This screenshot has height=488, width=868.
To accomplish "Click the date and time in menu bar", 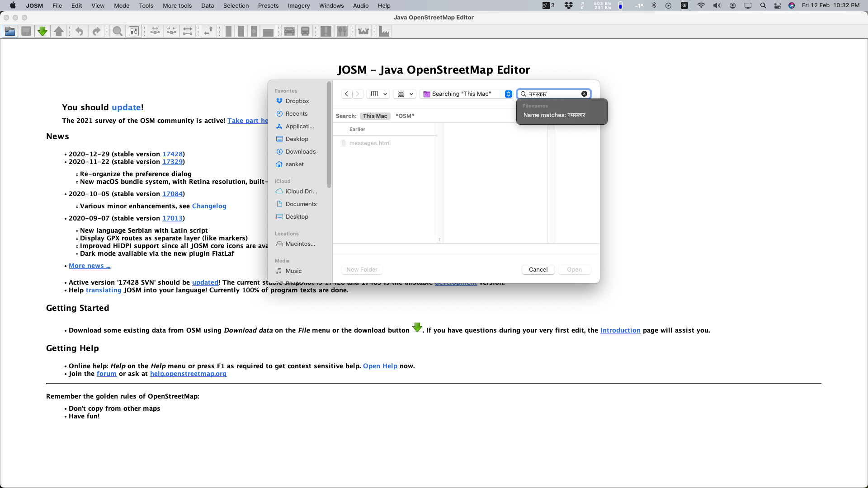I will (x=831, y=5).
